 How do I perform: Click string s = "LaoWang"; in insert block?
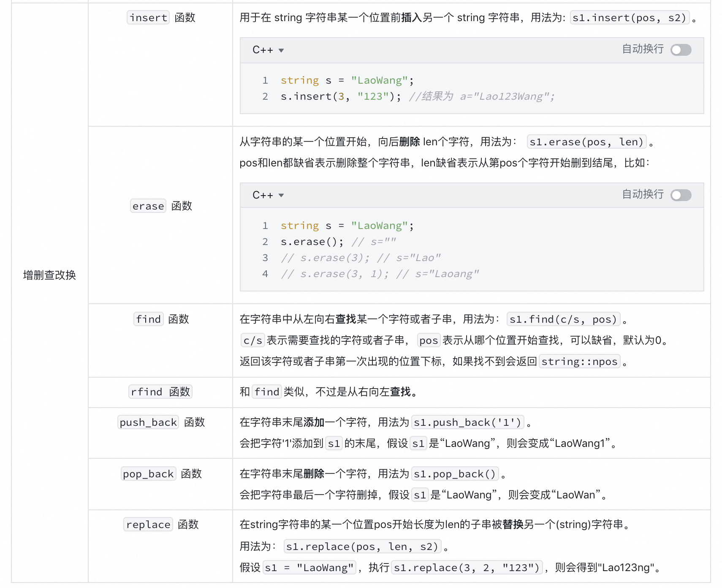coord(347,80)
